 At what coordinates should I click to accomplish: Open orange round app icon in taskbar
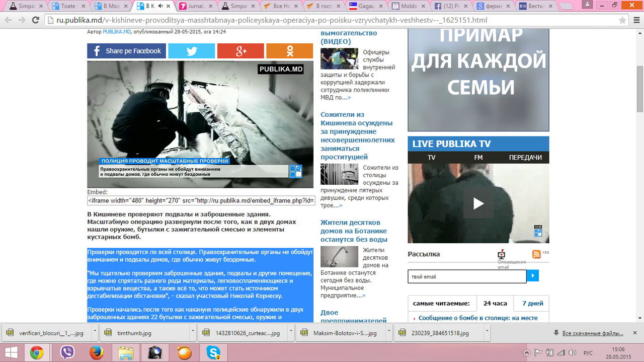pyautogui.click(x=185, y=353)
